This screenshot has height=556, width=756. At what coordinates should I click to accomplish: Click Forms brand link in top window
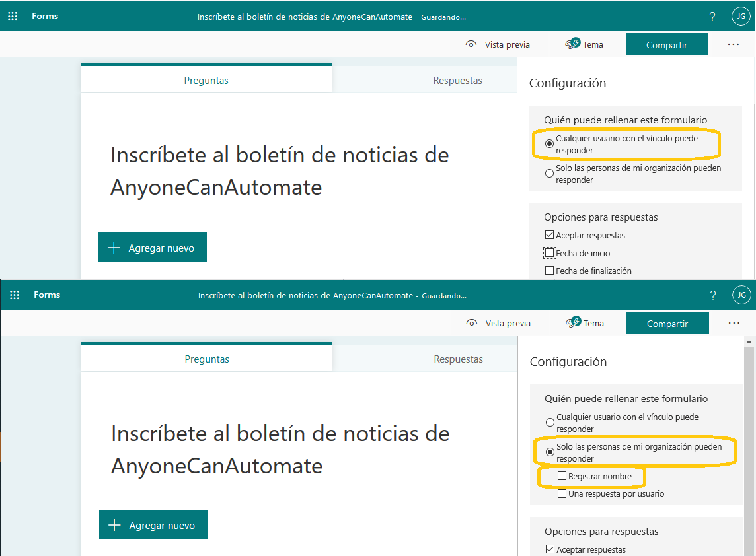(x=45, y=16)
